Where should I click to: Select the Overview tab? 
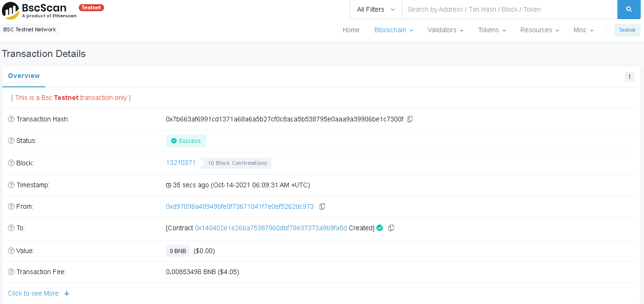(x=24, y=76)
